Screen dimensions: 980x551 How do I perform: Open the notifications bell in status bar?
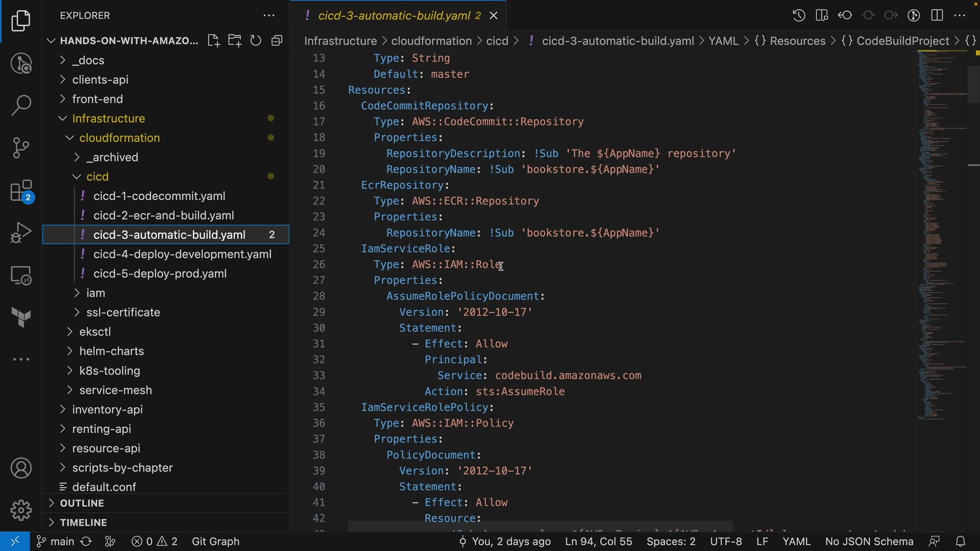[960, 541]
